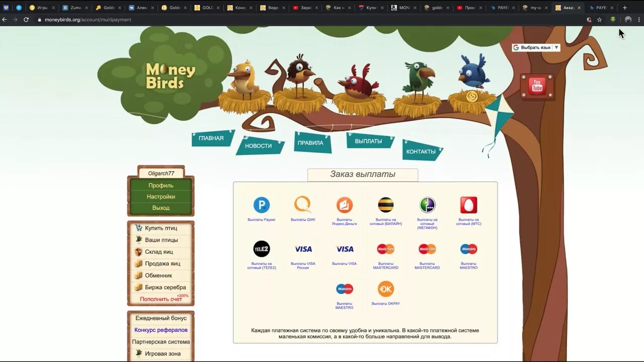The width and height of the screenshot is (644, 362).
Task: Click the bird icon beside Ваши птицы
Action: (138, 240)
